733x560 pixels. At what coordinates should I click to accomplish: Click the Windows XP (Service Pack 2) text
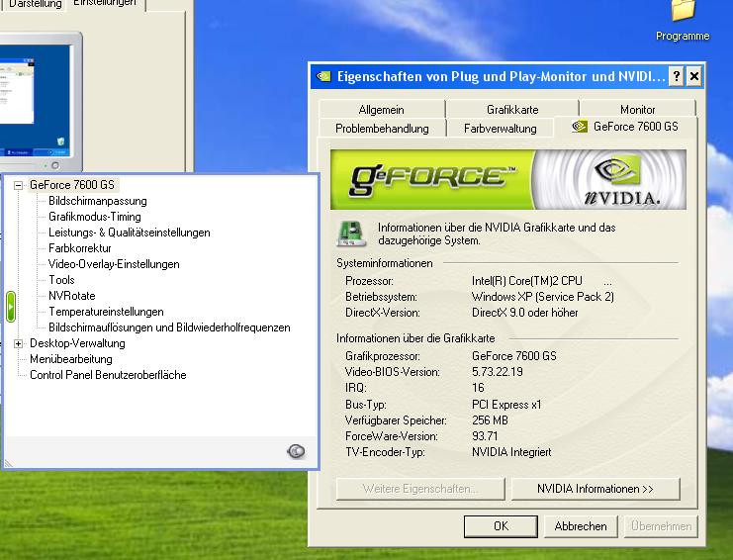[x=543, y=297]
